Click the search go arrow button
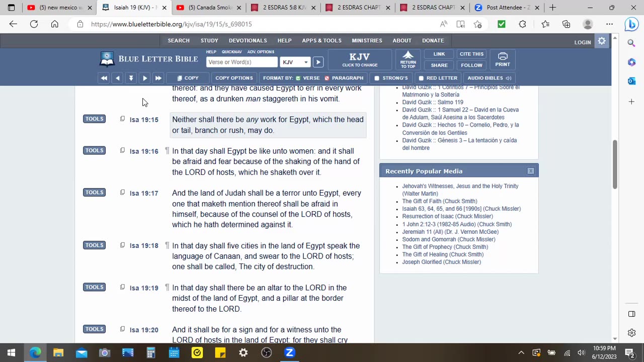The image size is (644, 362). tap(318, 62)
